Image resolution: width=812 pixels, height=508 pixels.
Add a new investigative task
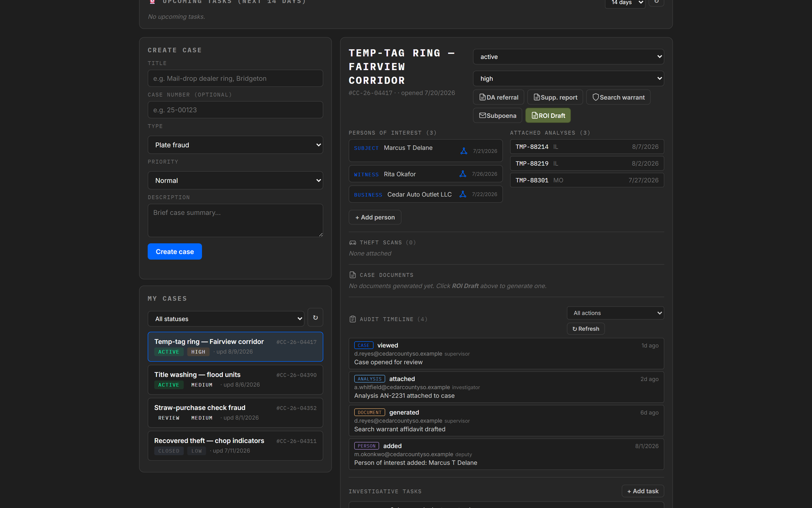coord(643,491)
